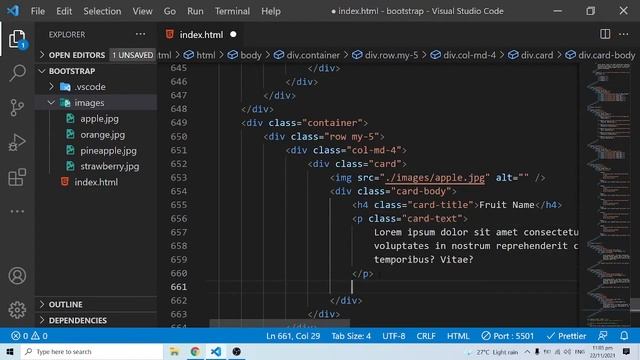The height and width of the screenshot is (360, 640).
Task: Click the unsaved dot on index.html tab
Action: click(233, 34)
